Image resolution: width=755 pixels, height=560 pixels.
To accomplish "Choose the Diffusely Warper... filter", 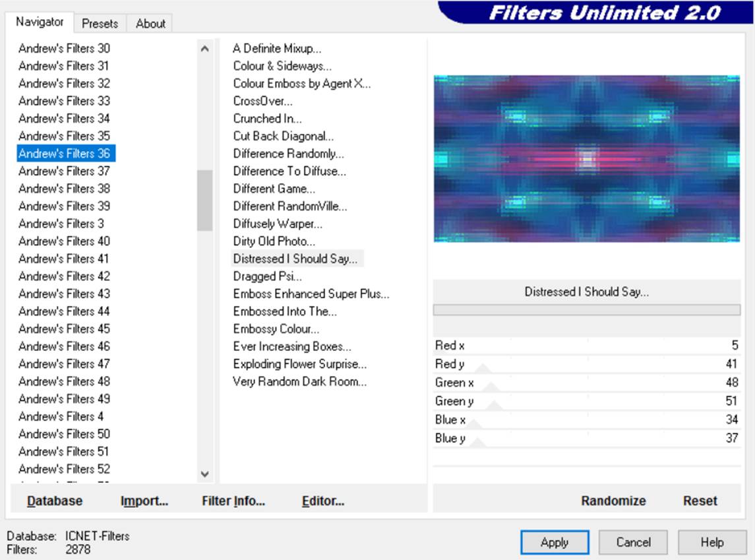I will coord(278,224).
